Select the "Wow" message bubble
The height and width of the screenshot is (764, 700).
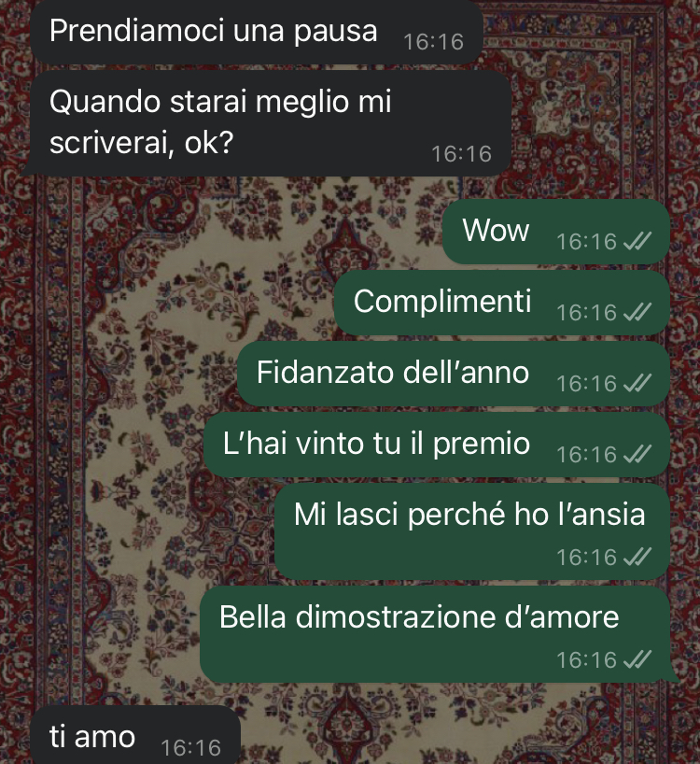pyautogui.click(x=556, y=232)
